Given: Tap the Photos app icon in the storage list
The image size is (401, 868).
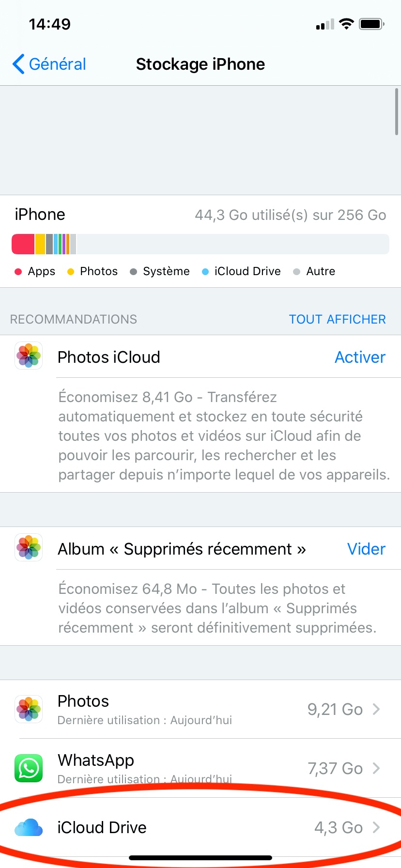Looking at the screenshot, I should [x=29, y=709].
